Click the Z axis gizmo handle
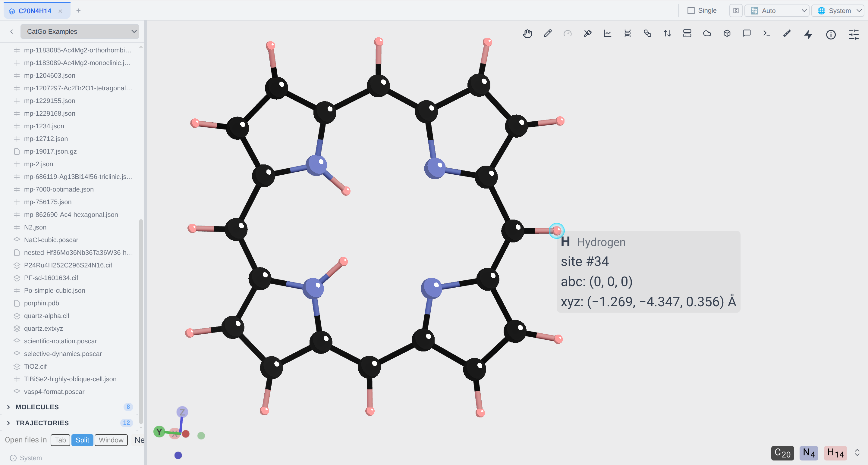Screen dimensions: 868x465 coord(182,412)
